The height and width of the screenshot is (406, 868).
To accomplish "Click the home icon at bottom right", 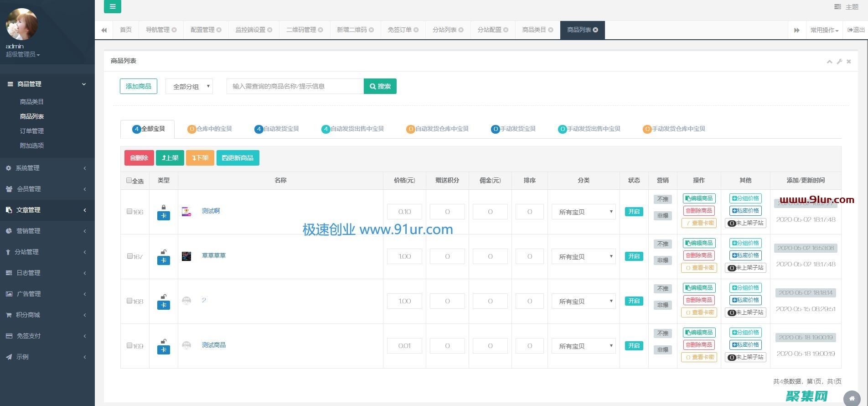I will (852, 398).
